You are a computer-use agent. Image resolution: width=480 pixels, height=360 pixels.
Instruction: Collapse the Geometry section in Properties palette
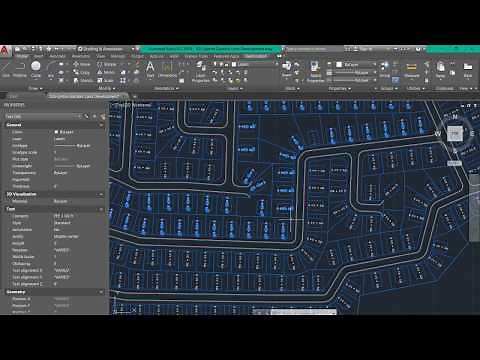click(101, 292)
